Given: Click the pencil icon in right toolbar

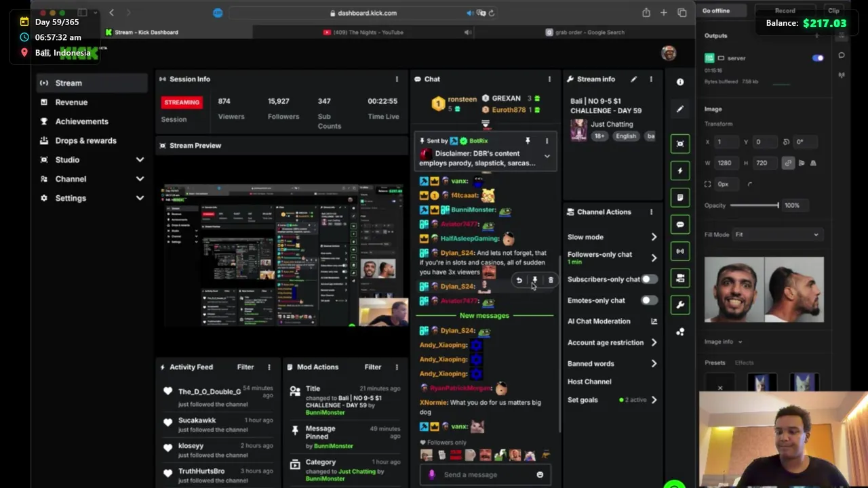Looking at the screenshot, I should tap(680, 108).
